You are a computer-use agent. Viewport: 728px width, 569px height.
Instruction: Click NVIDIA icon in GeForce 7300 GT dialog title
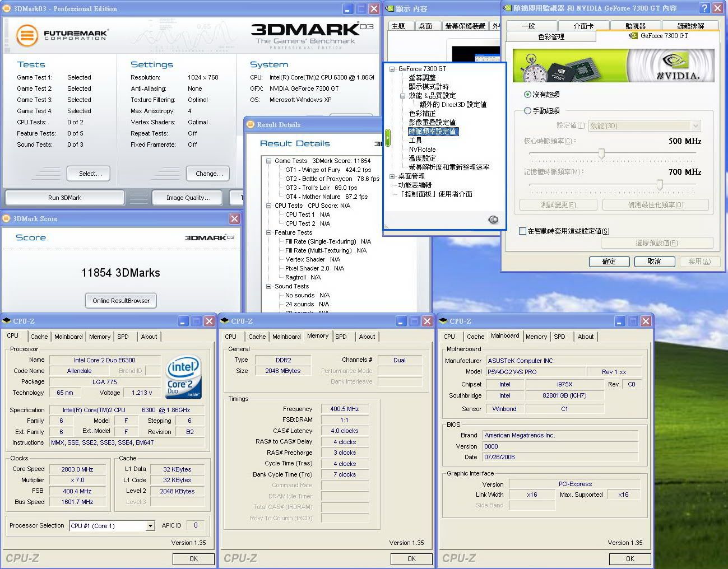[x=508, y=8]
